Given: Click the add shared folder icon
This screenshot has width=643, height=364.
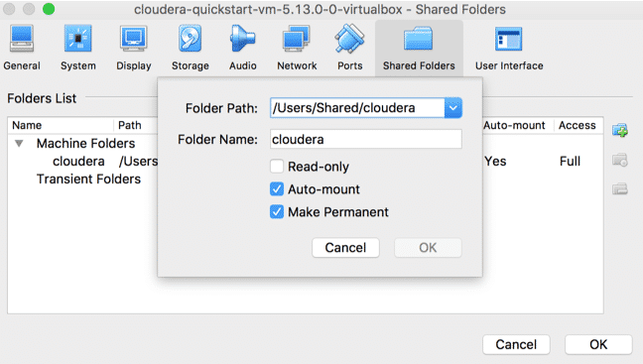Looking at the screenshot, I should click(x=620, y=130).
